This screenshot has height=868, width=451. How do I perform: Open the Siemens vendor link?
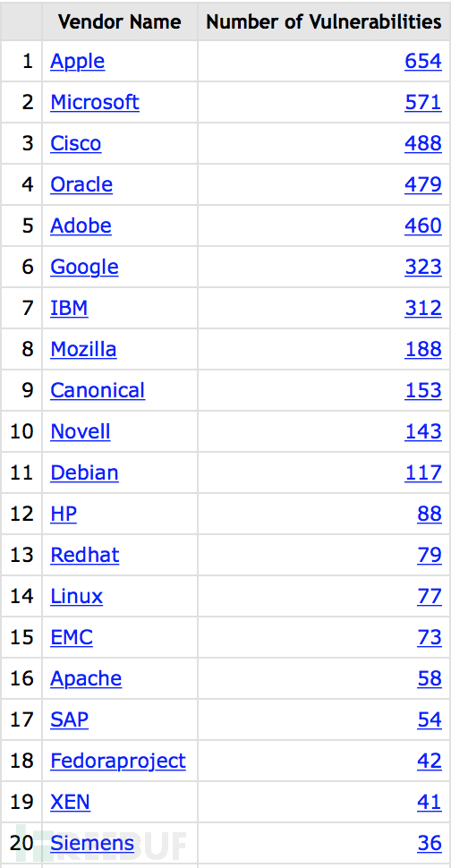pyautogui.click(x=92, y=843)
